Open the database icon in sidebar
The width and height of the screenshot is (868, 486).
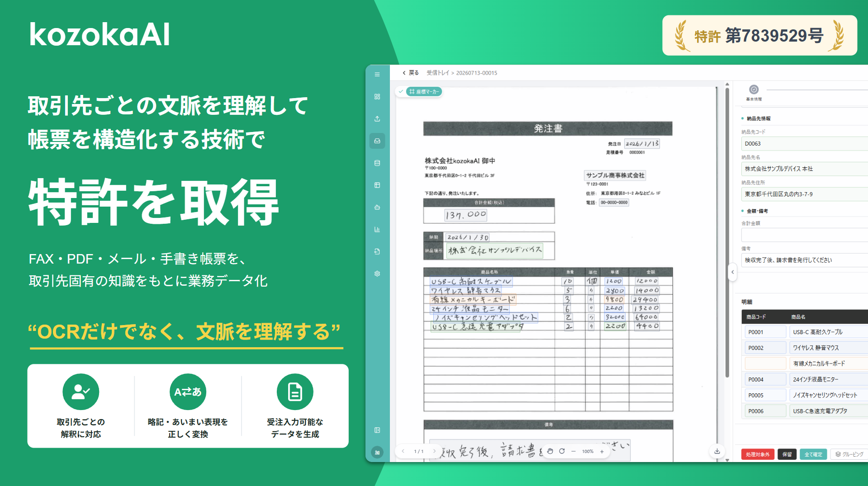tap(377, 163)
